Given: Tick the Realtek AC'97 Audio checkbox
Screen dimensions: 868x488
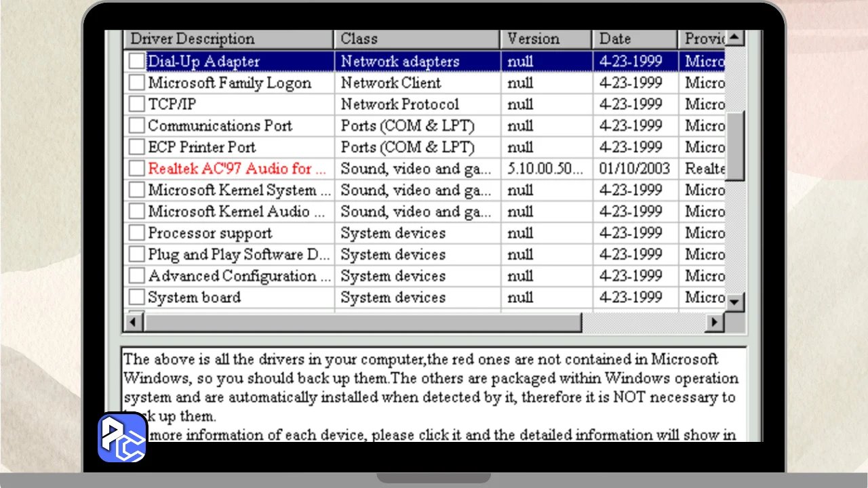Looking at the screenshot, I should click(x=137, y=169).
